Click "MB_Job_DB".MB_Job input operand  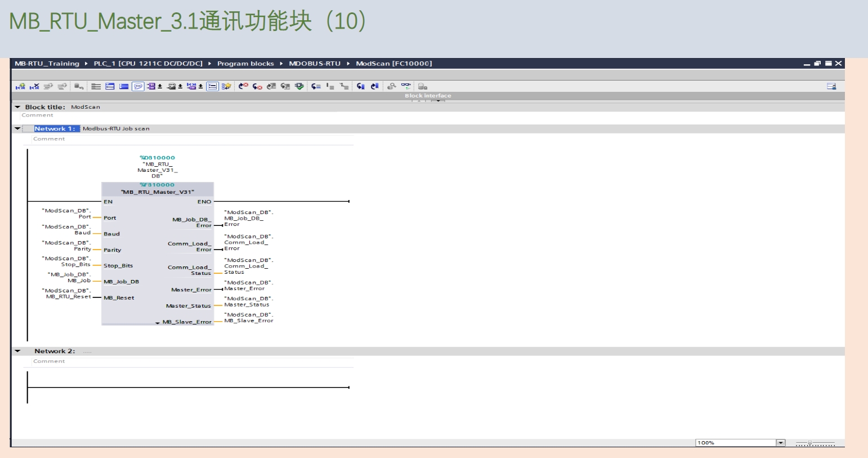point(69,278)
